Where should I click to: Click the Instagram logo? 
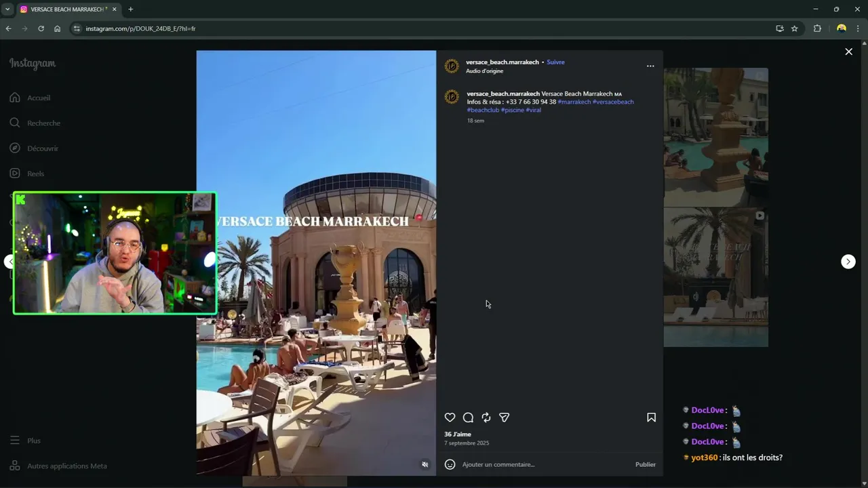coord(33,64)
